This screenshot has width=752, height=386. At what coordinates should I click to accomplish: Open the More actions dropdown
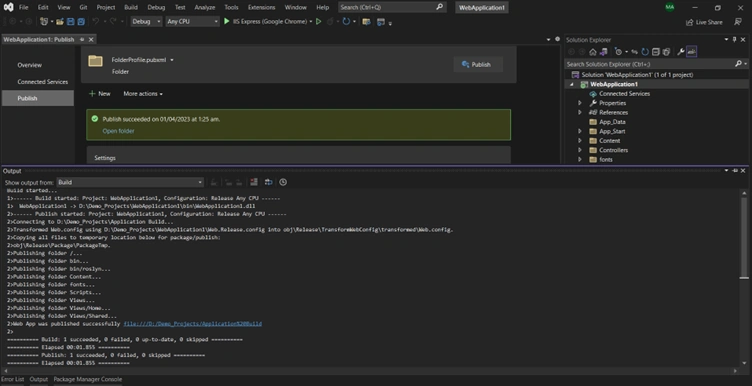click(143, 94)
